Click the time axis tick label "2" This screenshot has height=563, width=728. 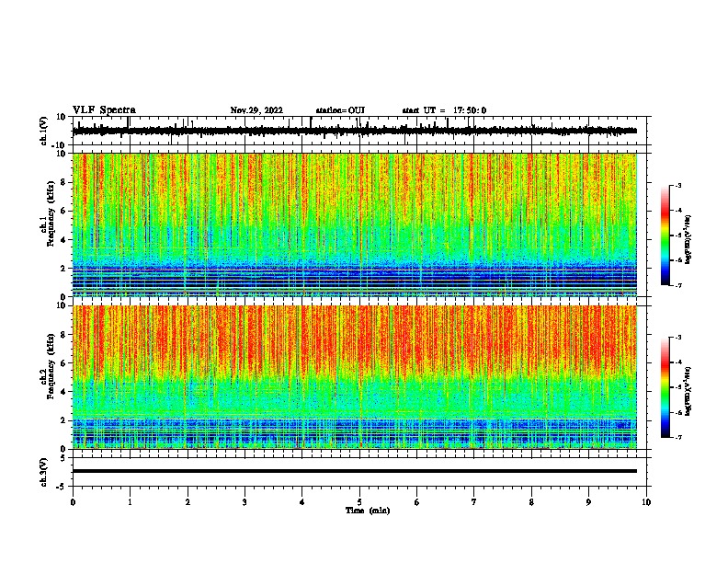click(x=188, y=502)
